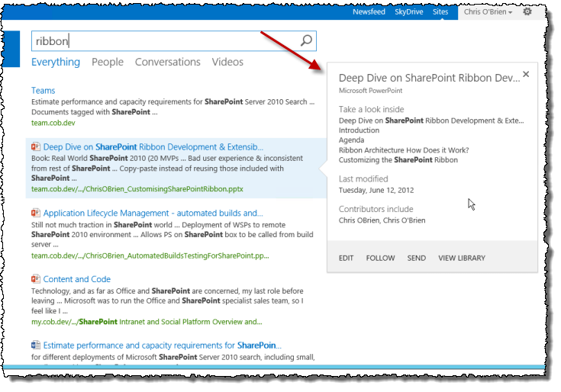
Task: Select Sites in the top navigation
Action: (440, 11)
